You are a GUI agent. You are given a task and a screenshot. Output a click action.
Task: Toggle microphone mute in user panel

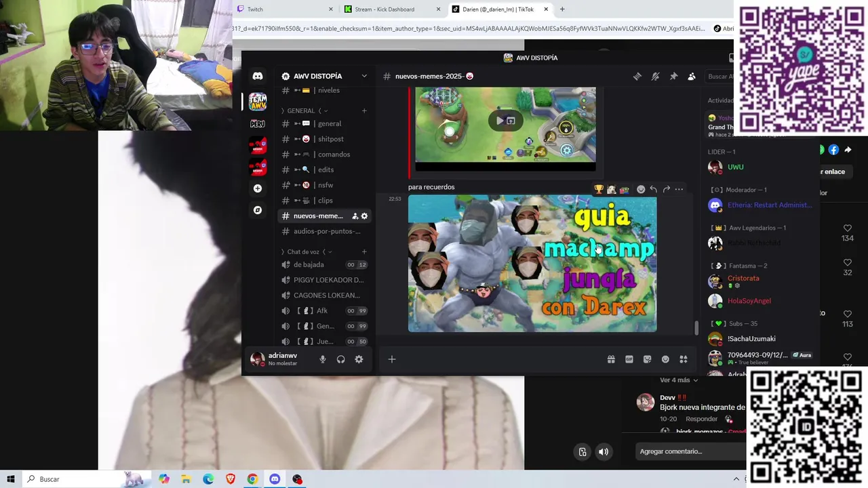coord(323,359)
